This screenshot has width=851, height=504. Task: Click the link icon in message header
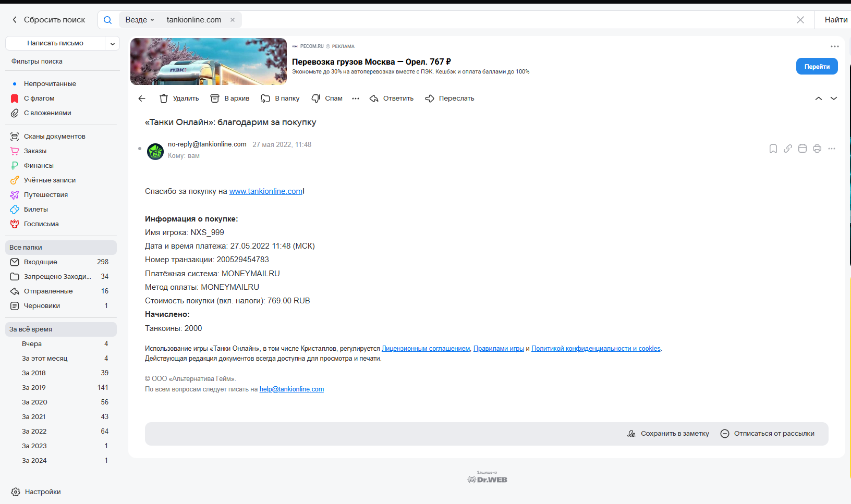[788, 149]
